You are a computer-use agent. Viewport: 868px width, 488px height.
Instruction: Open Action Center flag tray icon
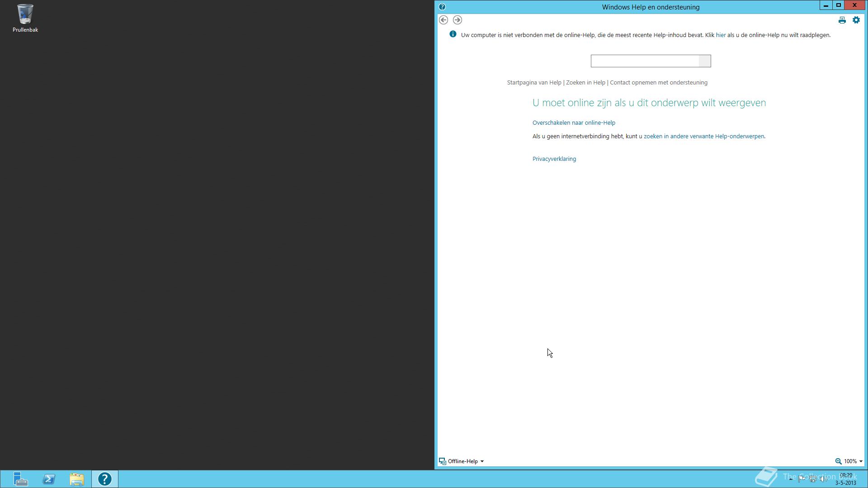tap(802, 479)
